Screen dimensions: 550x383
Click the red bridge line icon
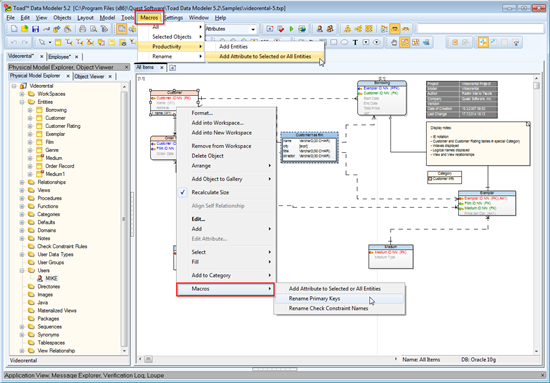click(406, 29)
